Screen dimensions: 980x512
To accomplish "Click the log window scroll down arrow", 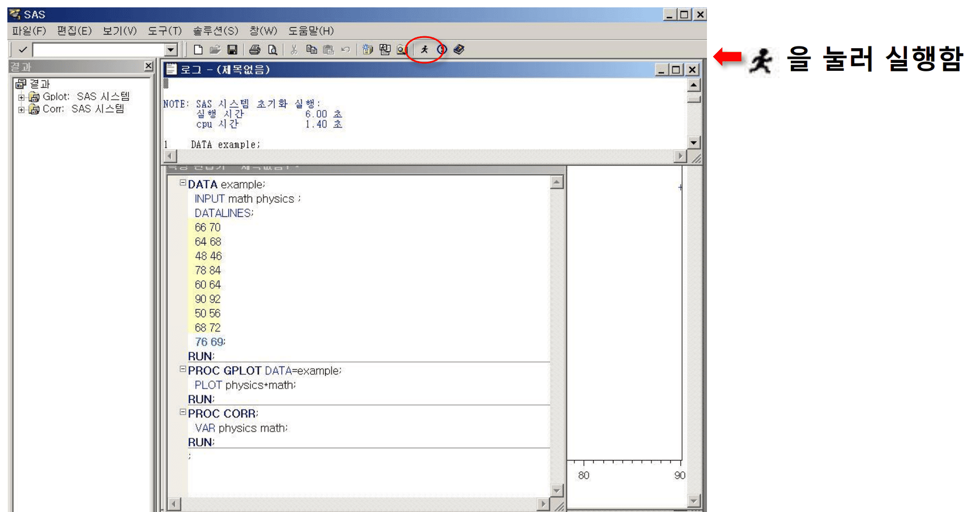I will [x=694, y=143].
